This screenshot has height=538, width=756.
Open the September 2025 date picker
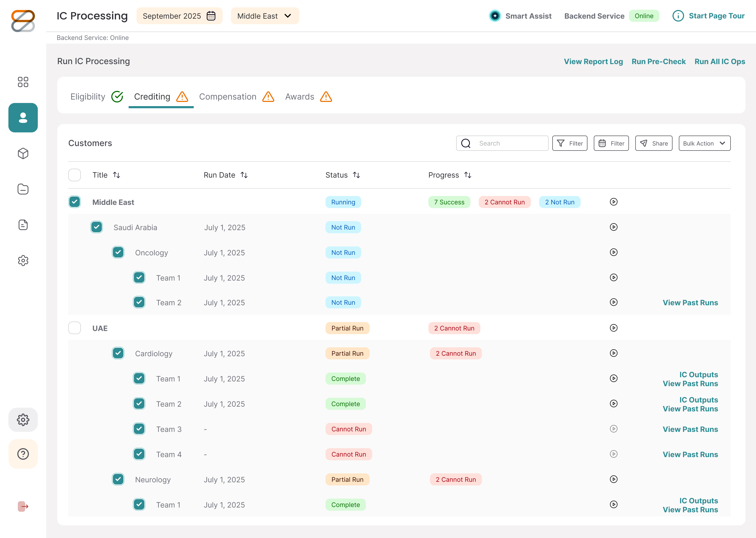click(x=179, y=16)
